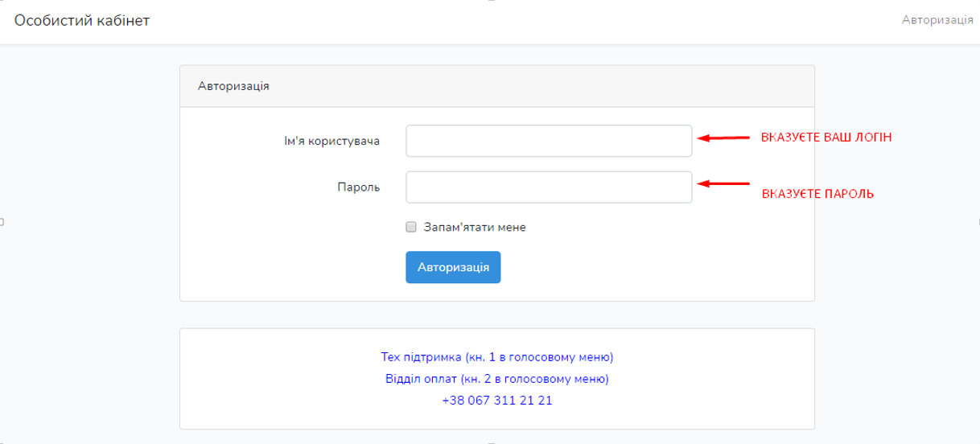The image size is (980, 444).
Task: Focus the Пароль input field
Action: click(x=549, y=187)
